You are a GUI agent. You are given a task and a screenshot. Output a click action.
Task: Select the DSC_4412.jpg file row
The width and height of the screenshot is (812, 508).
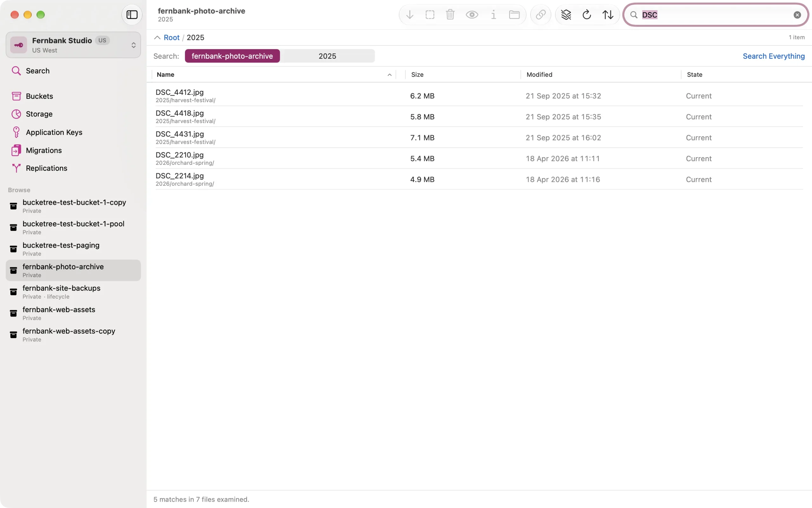tap(479, 96)
